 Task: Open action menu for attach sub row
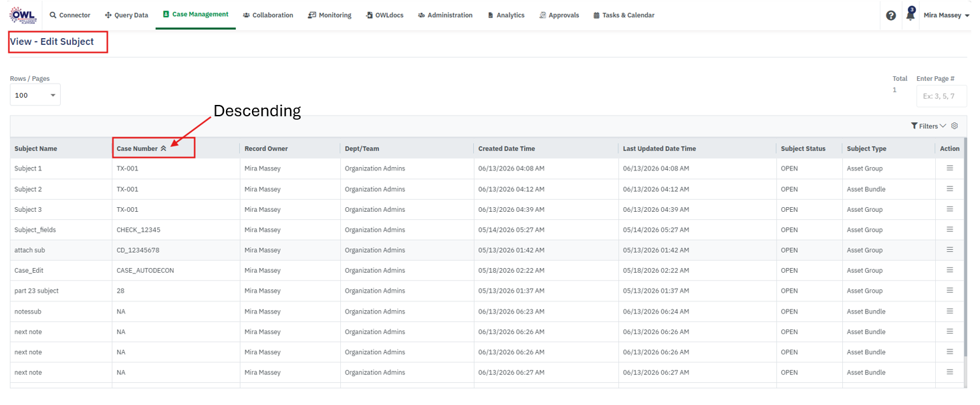click(949, 250)
